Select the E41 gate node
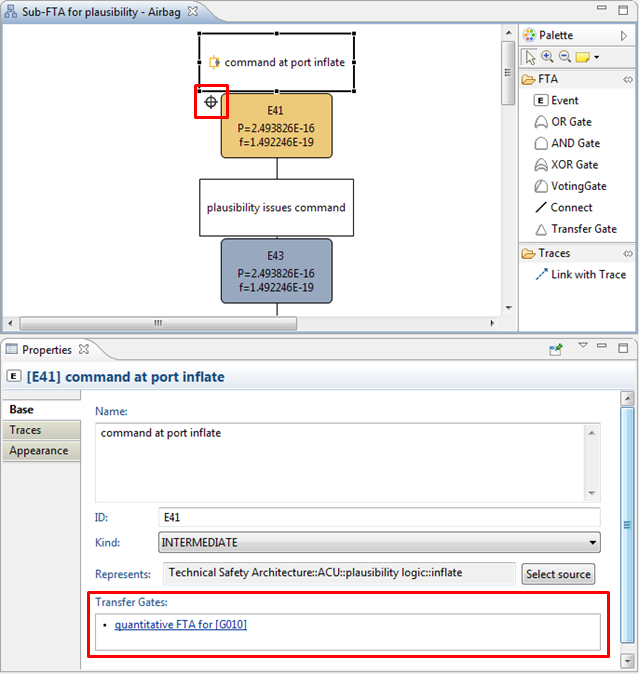Viewport: 639px width, 674px height. point(277,126)
